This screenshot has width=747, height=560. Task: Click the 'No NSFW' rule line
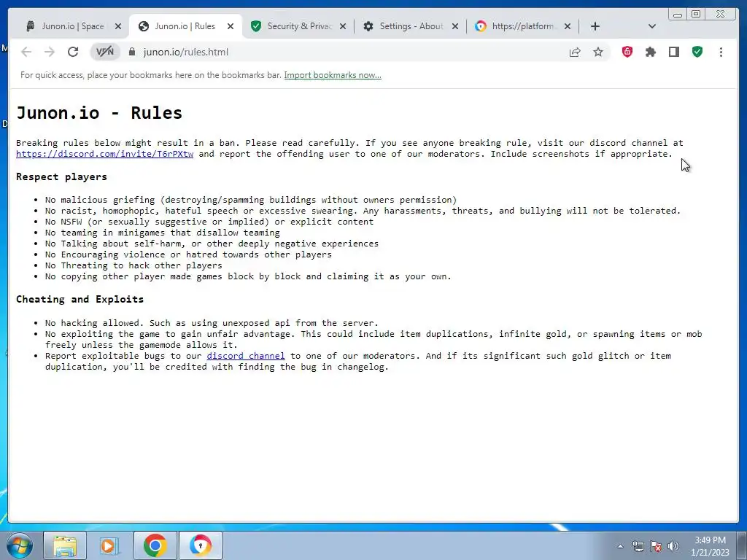coord(209,222)
